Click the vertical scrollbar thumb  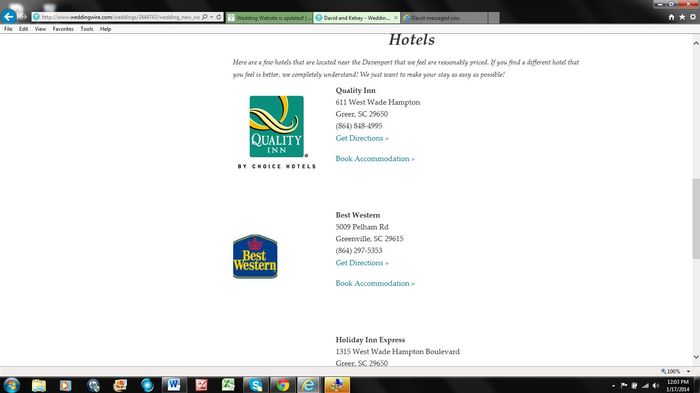click(696, 218)
